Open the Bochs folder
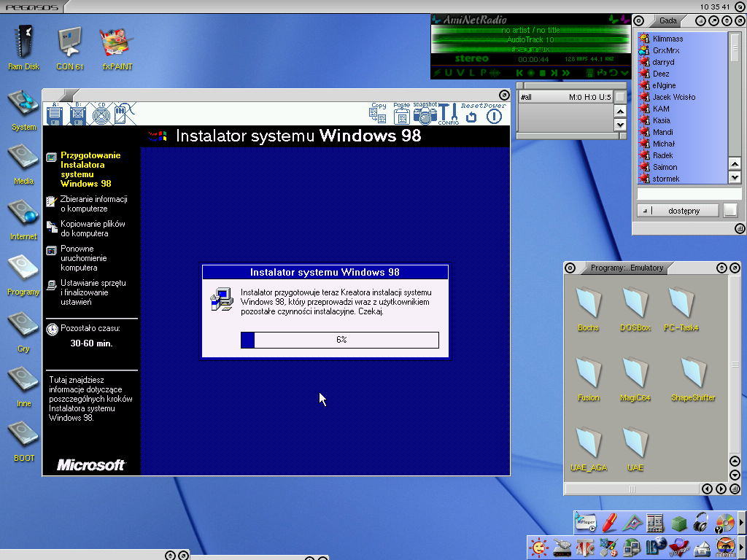This screenshot has height=560, width=747. click(589, 308)
